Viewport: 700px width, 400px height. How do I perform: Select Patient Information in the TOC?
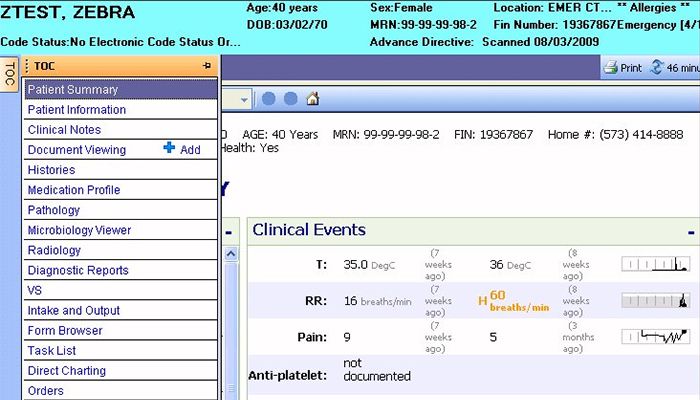tap(77, 110)
